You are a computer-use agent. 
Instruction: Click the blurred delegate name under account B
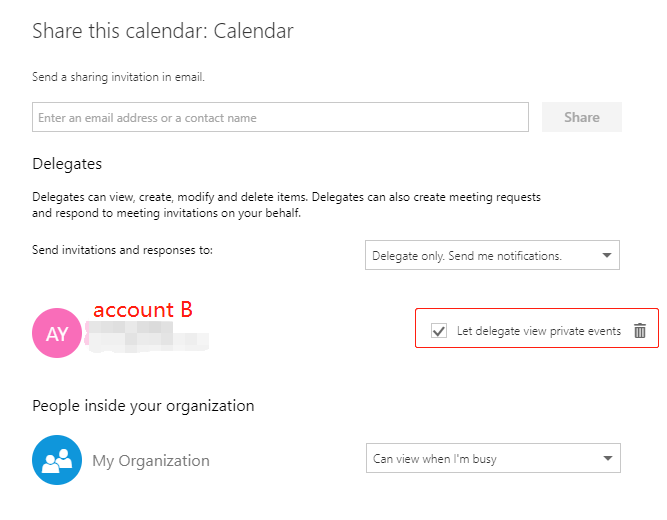point(150,340)
